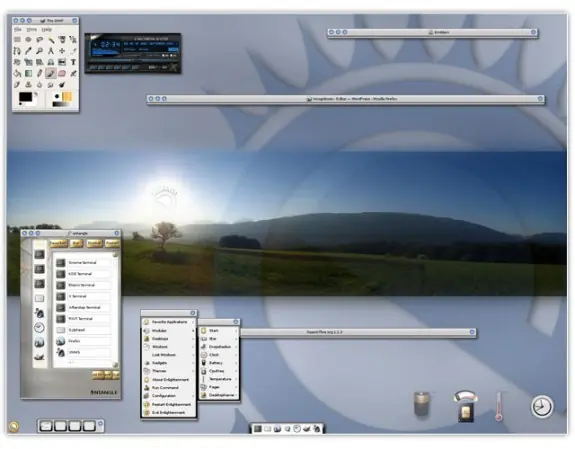The image size is (575, 449).
Task: Select the Bucket Fill tool in GIMP
Action: pyautogui.click(x=17, y=73)
